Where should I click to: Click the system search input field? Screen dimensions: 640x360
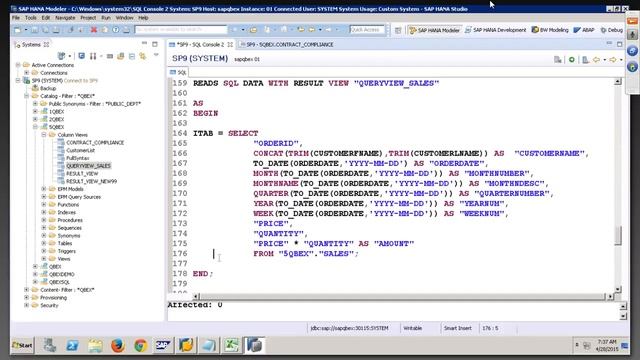[x=181, y=30]
